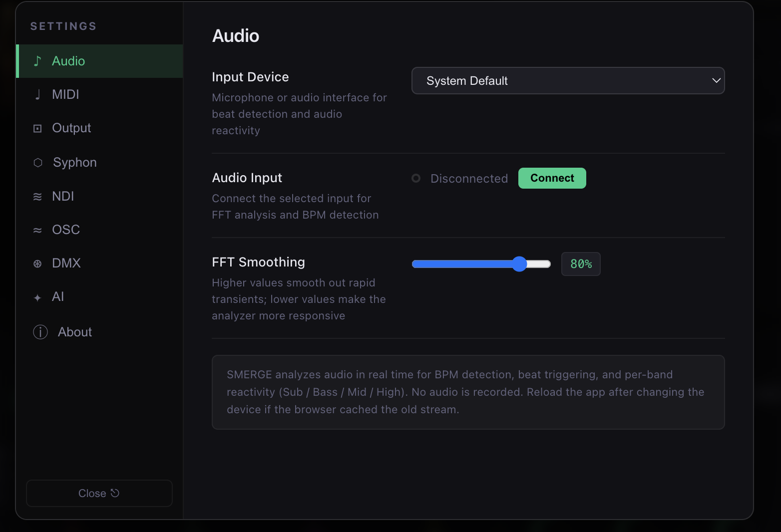The image size is (781, 532).
Task: Click the Disconnected status text
Action: (x=469, y=178)
